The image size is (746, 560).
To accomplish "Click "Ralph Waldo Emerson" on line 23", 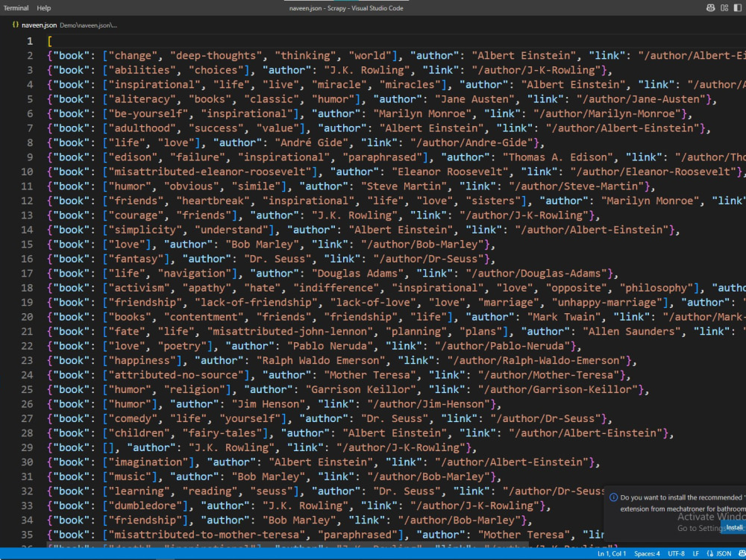I will coord(321,360).
